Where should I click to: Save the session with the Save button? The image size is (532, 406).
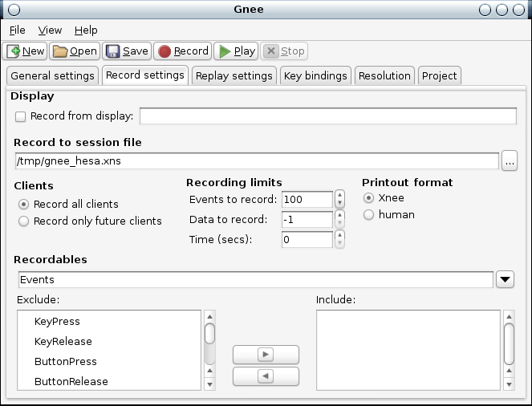click(x=127, y=51)
